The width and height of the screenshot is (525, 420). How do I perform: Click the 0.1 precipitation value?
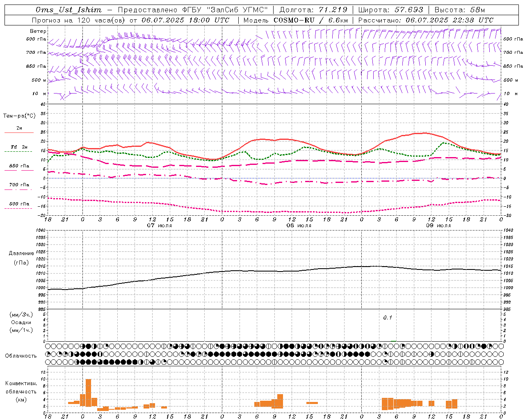pyautogui.click(x=388, y=318)
